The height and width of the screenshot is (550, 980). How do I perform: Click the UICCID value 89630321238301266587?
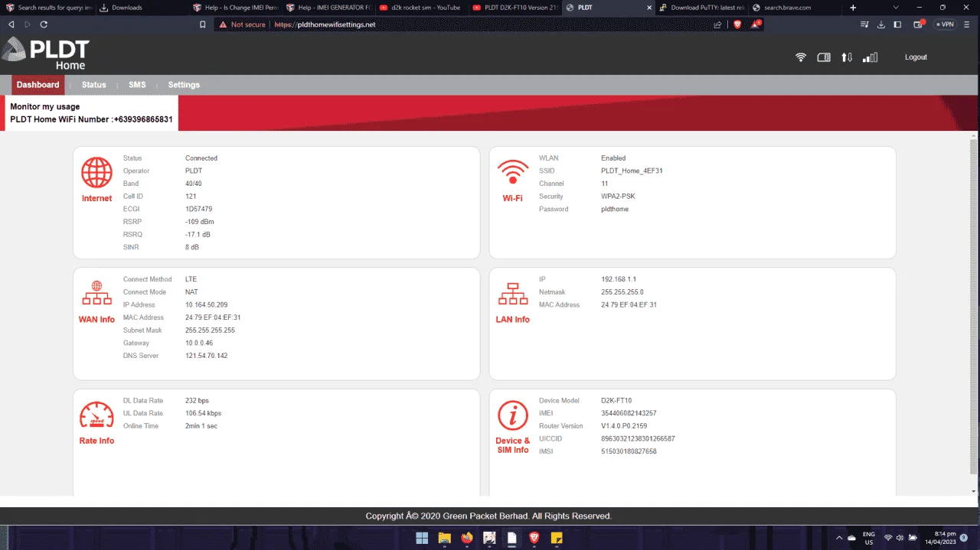coord(638,439)
